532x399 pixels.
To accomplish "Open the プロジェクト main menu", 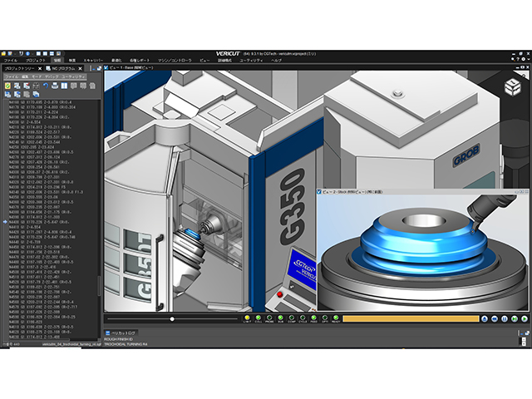I will click(35, 61).
